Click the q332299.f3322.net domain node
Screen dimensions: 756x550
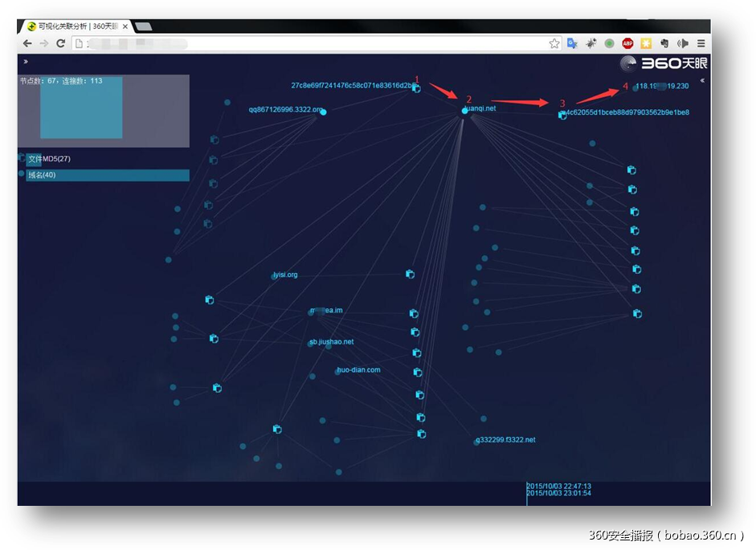coord(476,442)
